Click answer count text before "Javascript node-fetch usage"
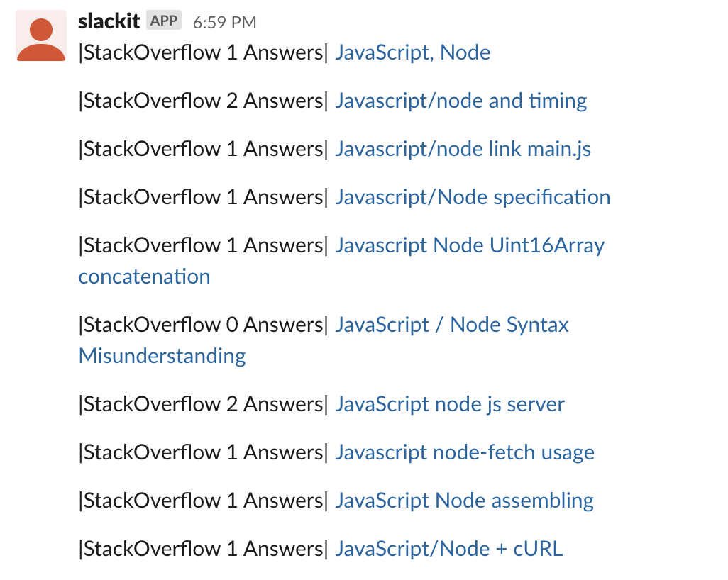 coord(203,452)
